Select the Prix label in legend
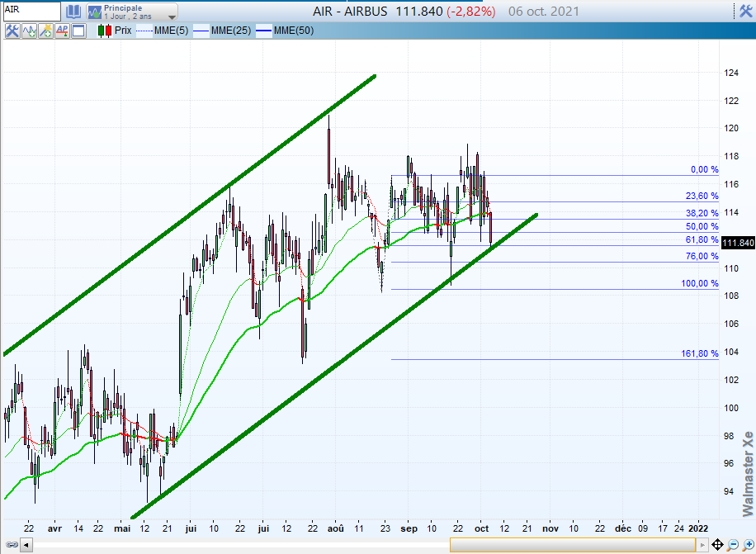The height and width of the screenshot is (554, 756). [123, 31]
